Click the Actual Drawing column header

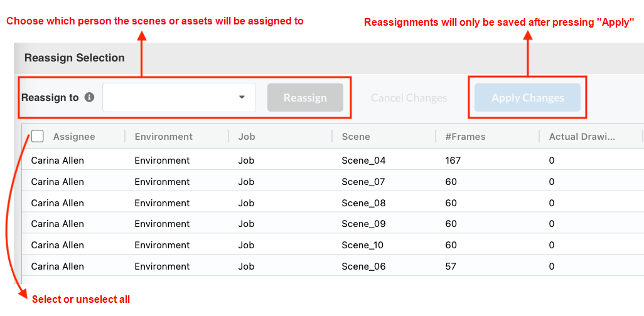pyautogui.click(x=582, y=137)
